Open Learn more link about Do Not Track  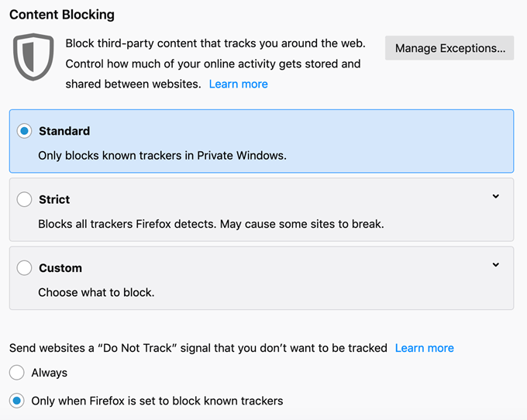point(424,348)
